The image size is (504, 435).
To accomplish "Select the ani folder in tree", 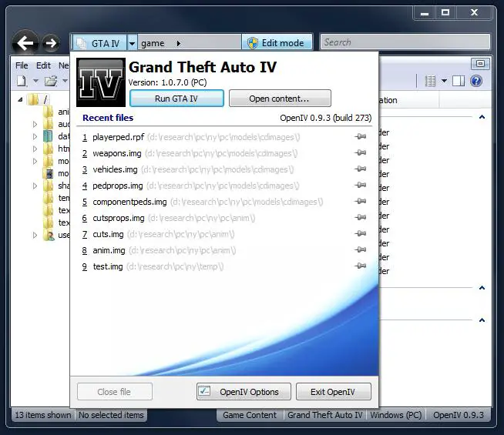I will [x=56, y=112].
